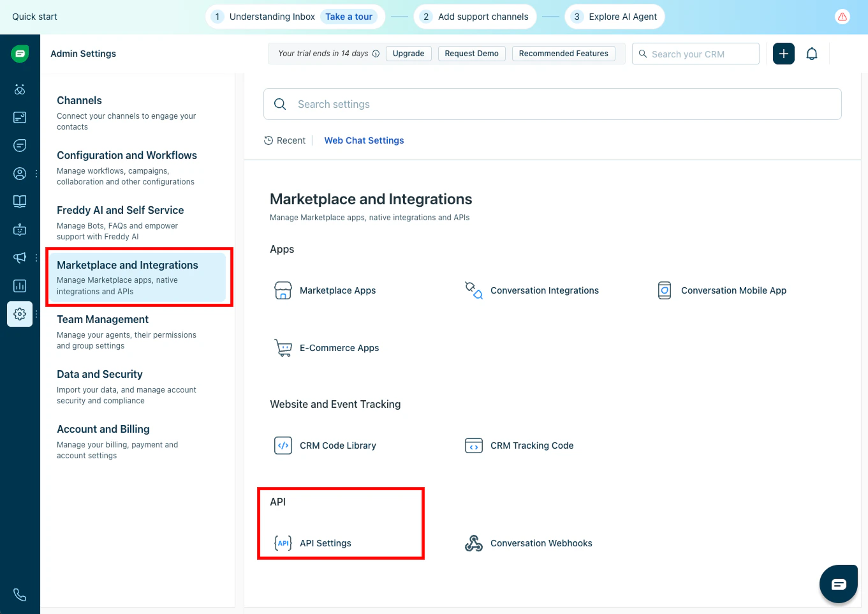Open the create new plus dropdown

783,54
